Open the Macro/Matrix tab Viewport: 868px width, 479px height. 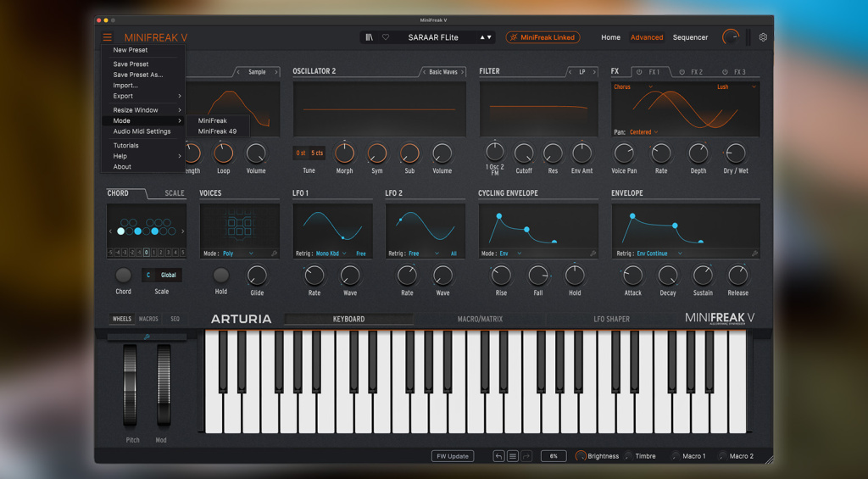(x=480, y=319)
